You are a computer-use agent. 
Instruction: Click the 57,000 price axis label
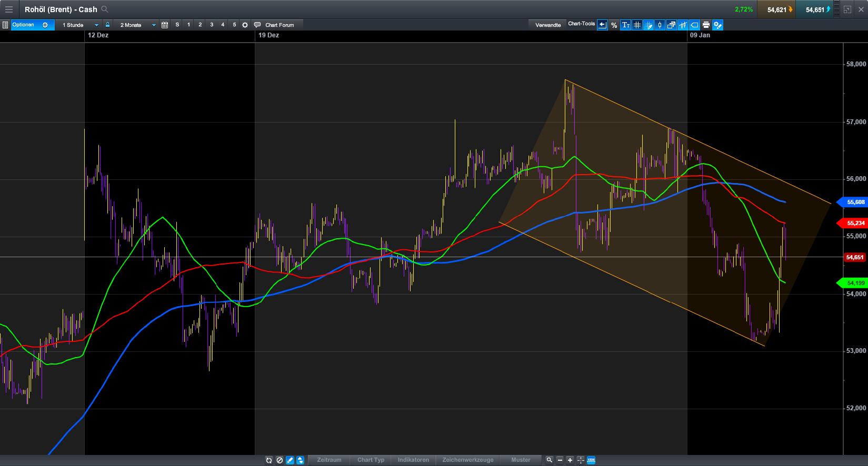point(856,121)
